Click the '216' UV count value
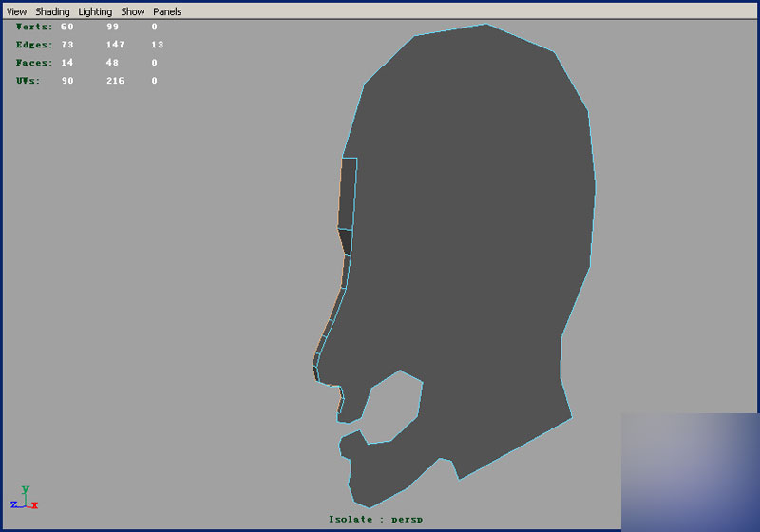The width and height of the screenshot is (760, 532). point(115,81)
